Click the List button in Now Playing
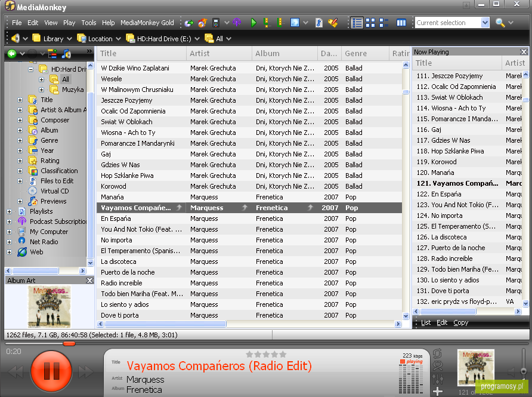Screen dimensions: 532x397 point(426,322)
